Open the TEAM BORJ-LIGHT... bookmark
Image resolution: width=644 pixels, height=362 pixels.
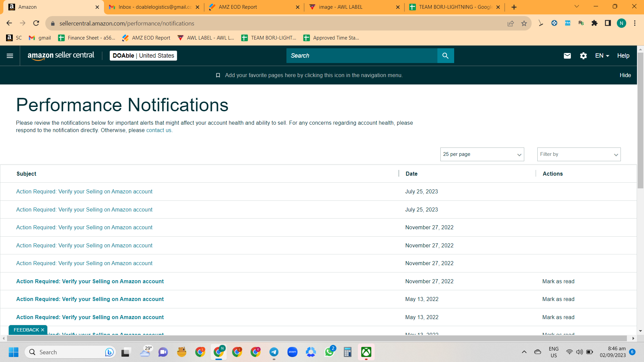[x=269, y=38]
